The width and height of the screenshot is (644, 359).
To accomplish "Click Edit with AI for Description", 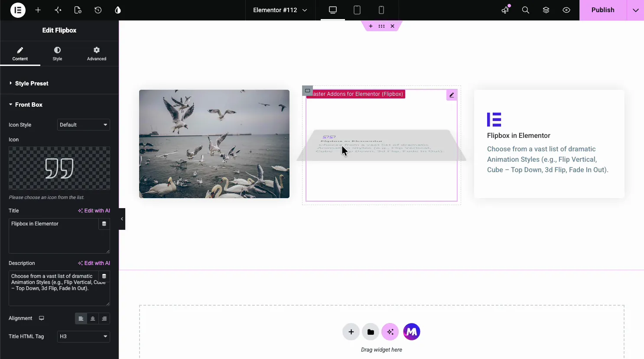I will click(x=94, y=263).
